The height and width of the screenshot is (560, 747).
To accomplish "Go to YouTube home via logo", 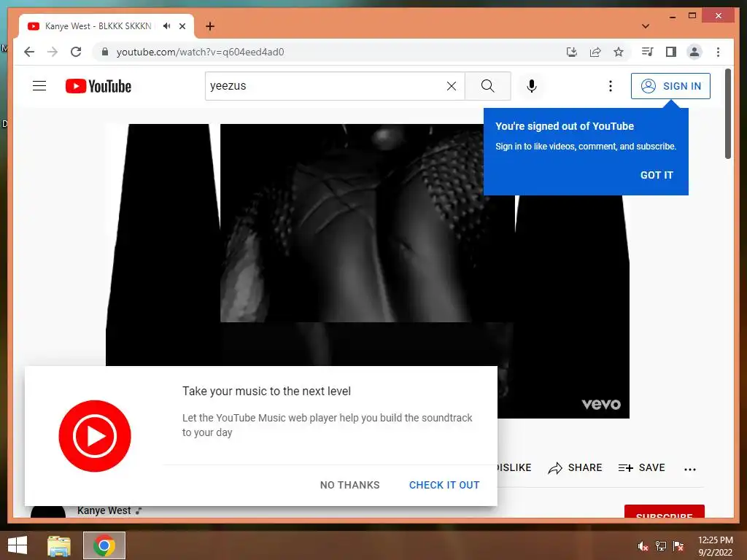I will 98,86.
